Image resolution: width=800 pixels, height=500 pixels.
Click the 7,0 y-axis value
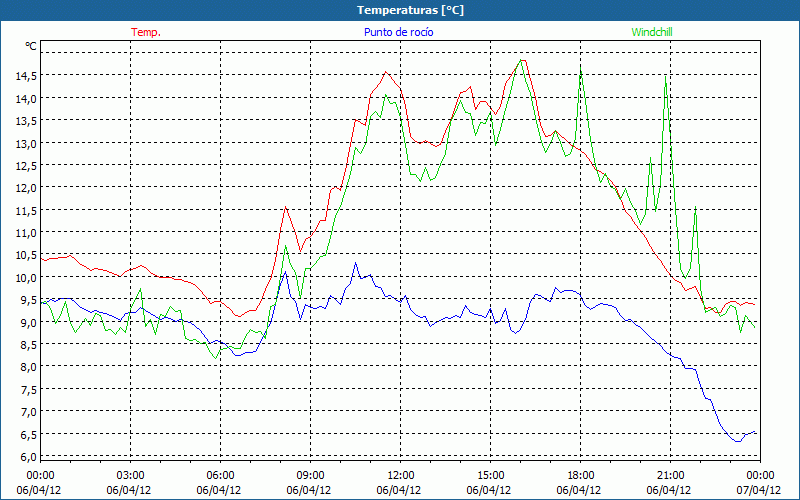[x=28, y=412]
